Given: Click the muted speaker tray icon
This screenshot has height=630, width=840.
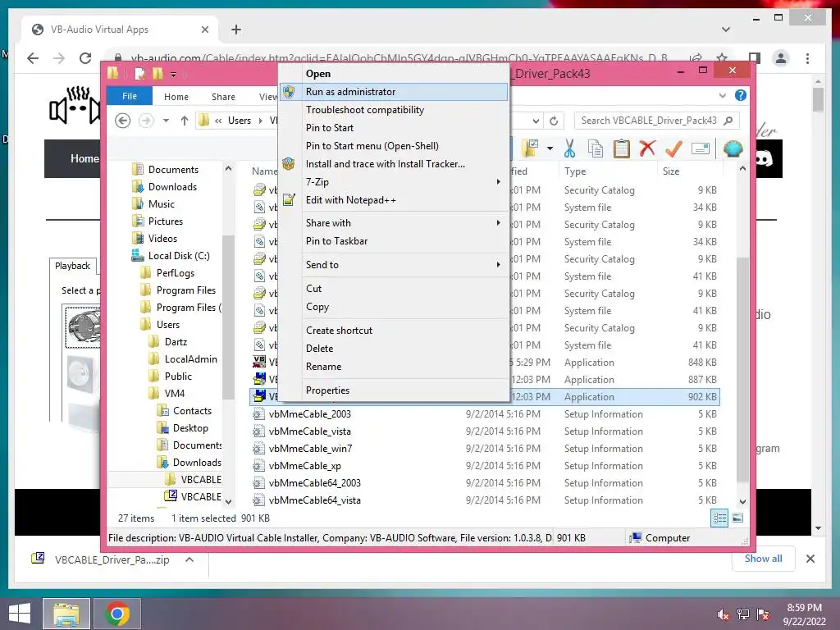Looking at the screenshot, I should coord(723,614).
